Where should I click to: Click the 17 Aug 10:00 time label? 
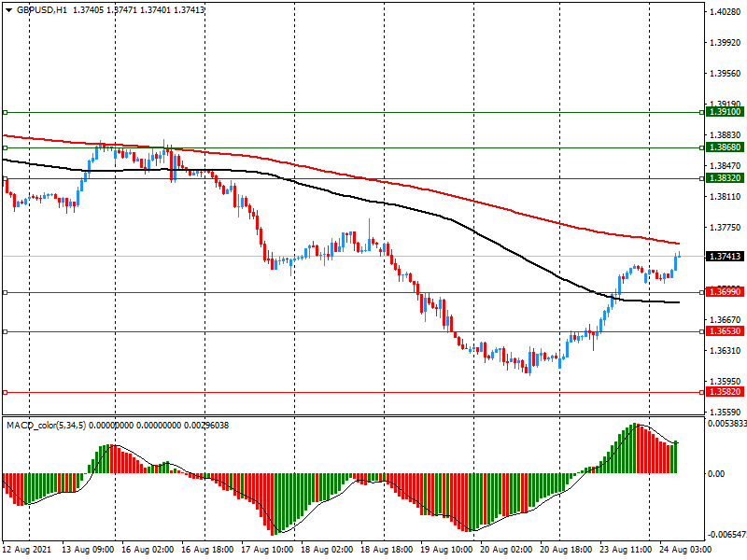tap(267, 549)
